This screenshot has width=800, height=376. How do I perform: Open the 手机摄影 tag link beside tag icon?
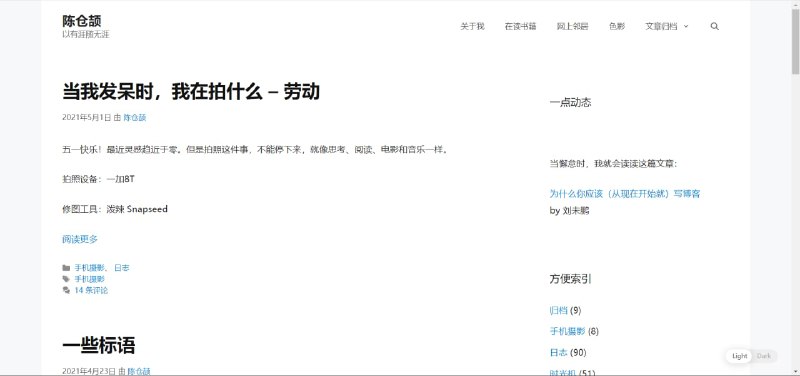[x=90, y=279]
